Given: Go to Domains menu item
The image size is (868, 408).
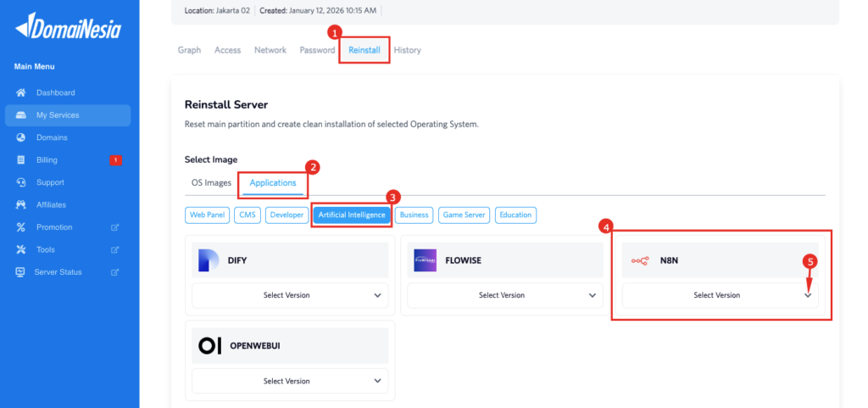Looking at the screenshot, I should coord(68,137).
